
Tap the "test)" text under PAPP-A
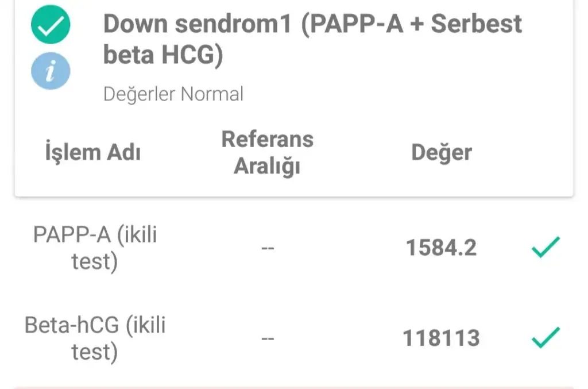click(x=95, y=261)
